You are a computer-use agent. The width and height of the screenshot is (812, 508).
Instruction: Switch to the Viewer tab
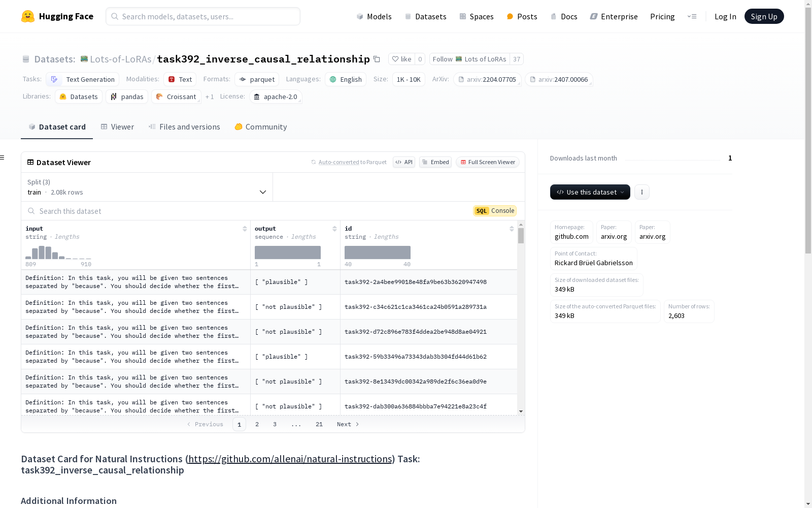(x=117, y=127)
